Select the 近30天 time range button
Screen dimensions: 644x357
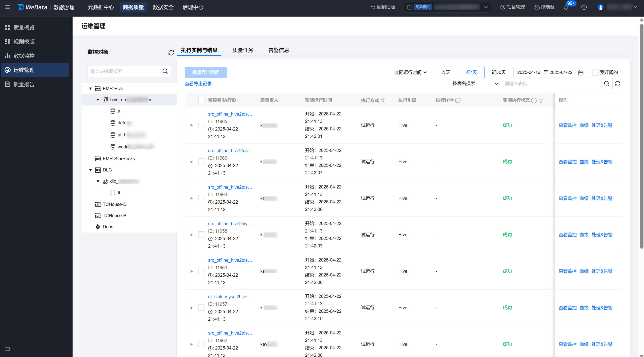pos(499,73)
